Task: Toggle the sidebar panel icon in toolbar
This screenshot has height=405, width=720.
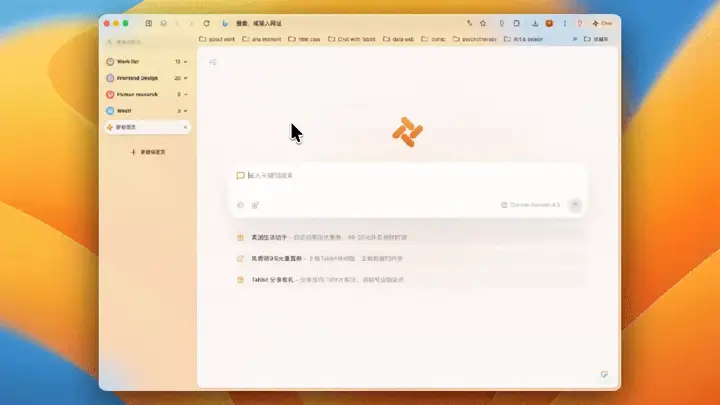Action: click(149, 23)
